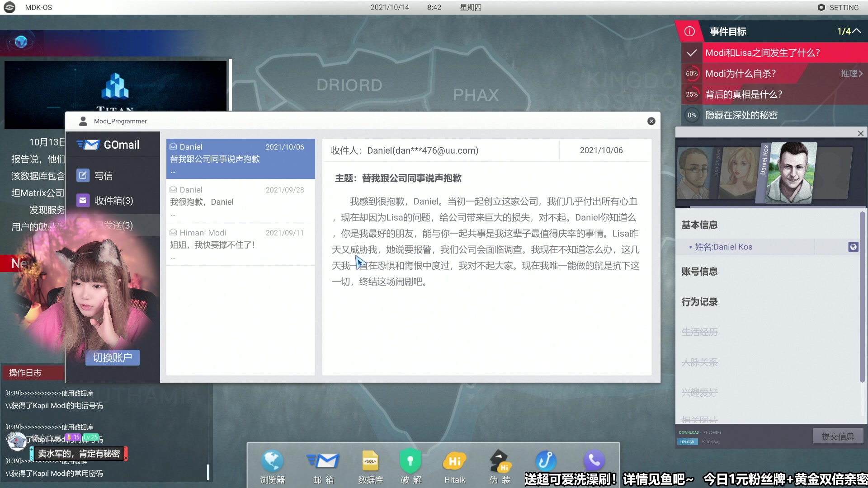
Task: Click the 0% progress ring
Action: [x=692, y=115]
